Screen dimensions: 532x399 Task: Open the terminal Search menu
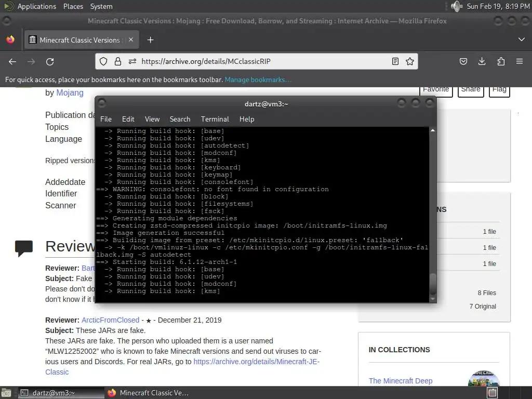tap(180, 119)
